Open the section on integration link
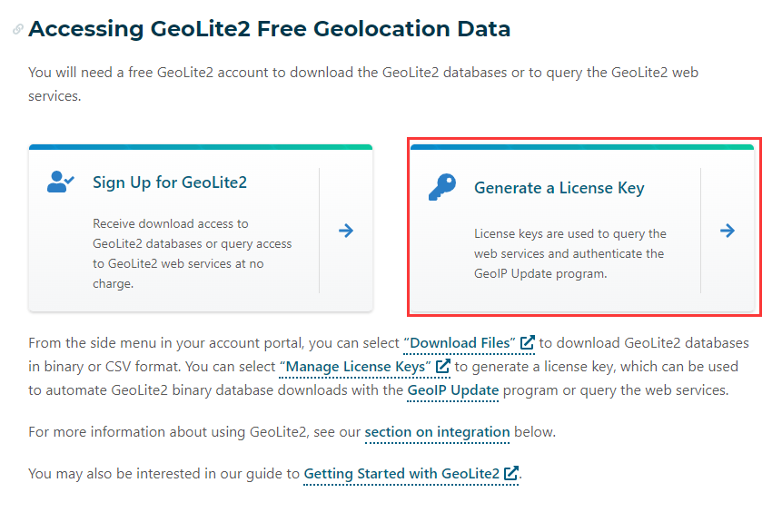 pyautogui.click(x=437, y=431)
